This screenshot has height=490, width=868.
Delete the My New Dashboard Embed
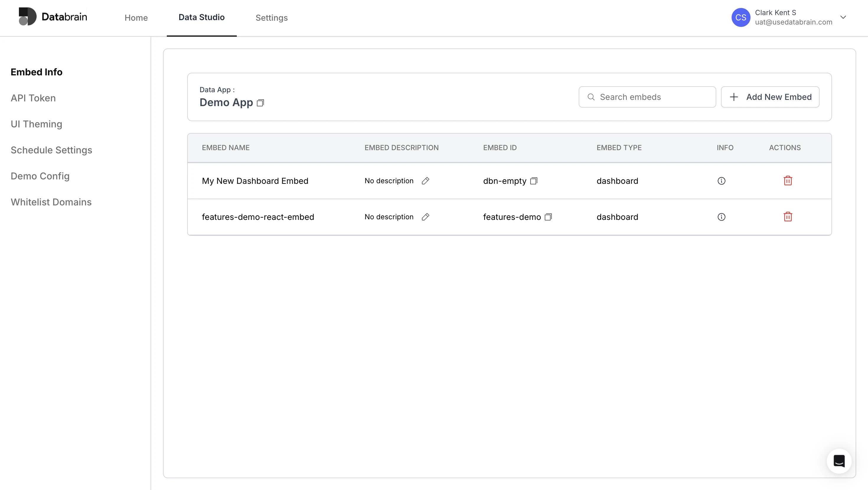click(x=787, y=181)
